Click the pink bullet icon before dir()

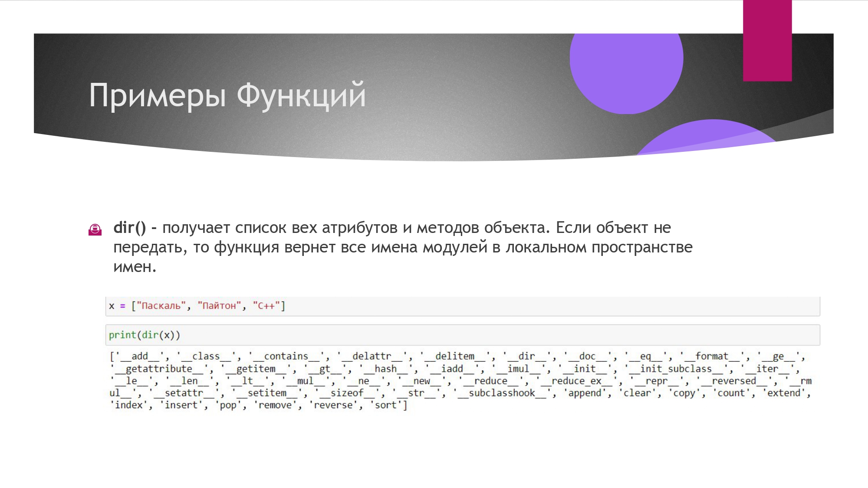(x=95, y=229)
